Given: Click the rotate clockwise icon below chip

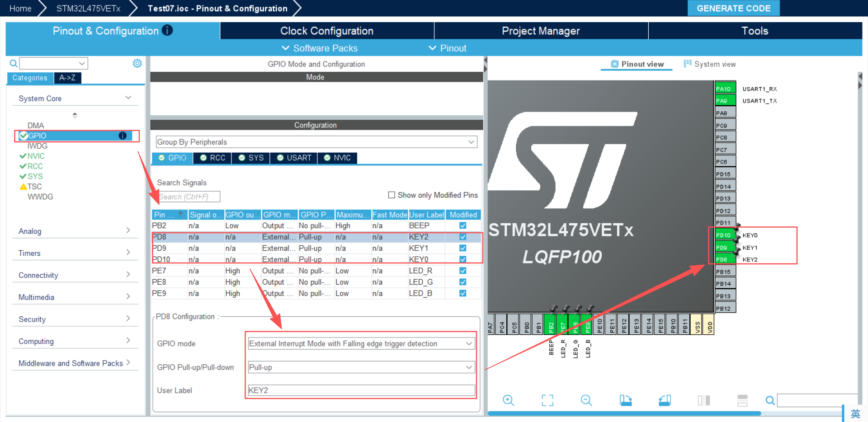Looking at the screenshot, I should click(626, 400).
